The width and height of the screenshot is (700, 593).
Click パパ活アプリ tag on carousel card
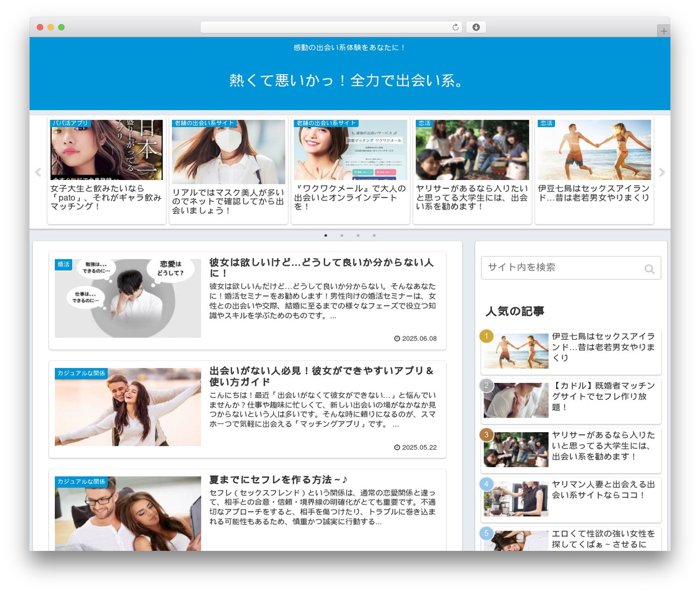[70, 123]
